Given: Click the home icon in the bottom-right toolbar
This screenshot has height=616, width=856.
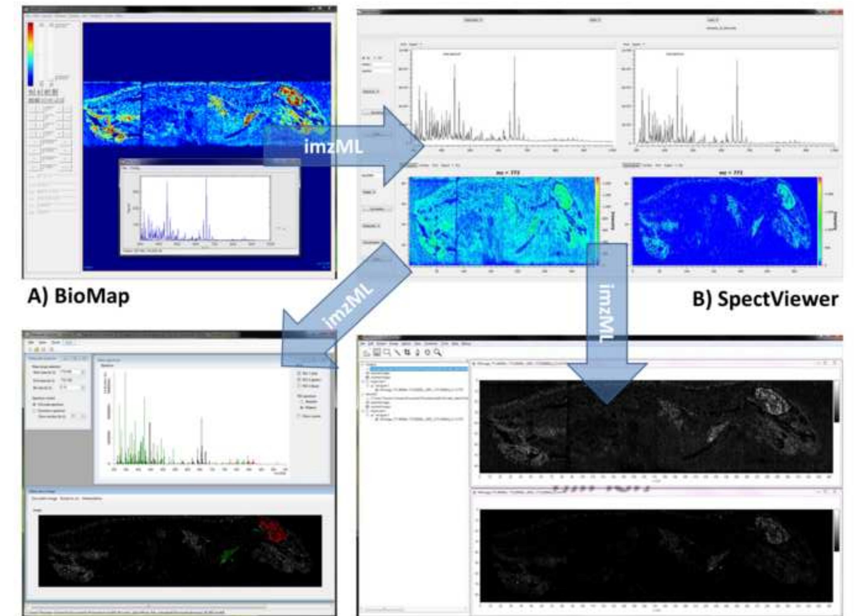Looking at the screenshot, I should [367, 352].
